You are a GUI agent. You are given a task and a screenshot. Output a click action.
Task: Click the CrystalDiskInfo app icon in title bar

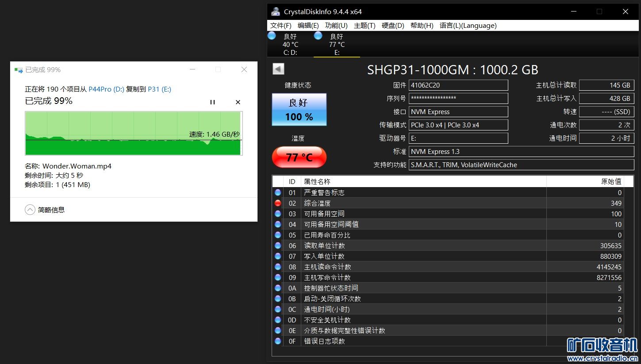(276, 11)
